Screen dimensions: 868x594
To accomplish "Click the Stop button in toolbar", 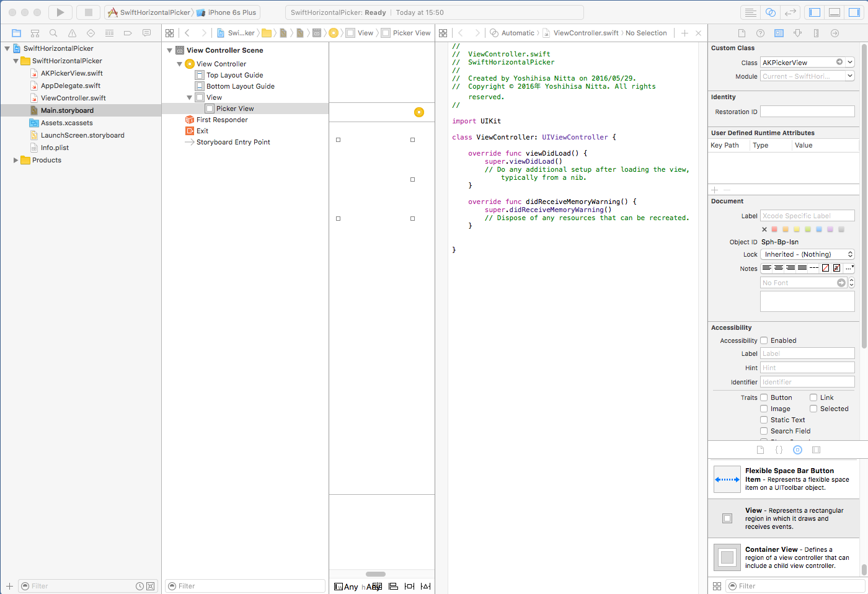I will click(x=89, y=12).
